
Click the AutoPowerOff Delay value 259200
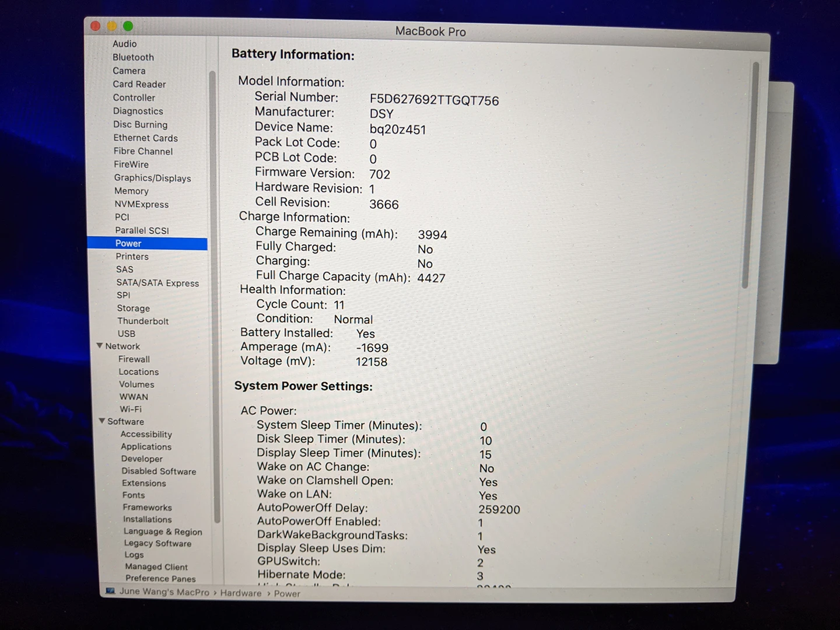(x=499, y=509)
